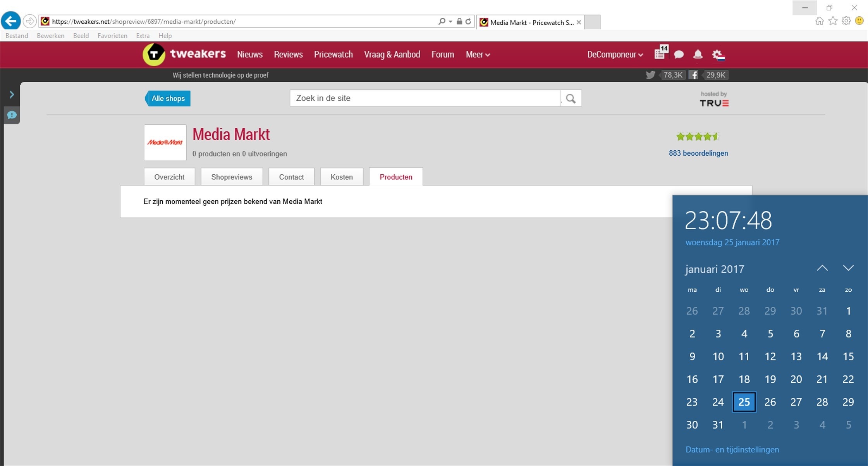Open the DeComponeur user dropdown
The height and width of the screenshot is (466, 868).
615,55
